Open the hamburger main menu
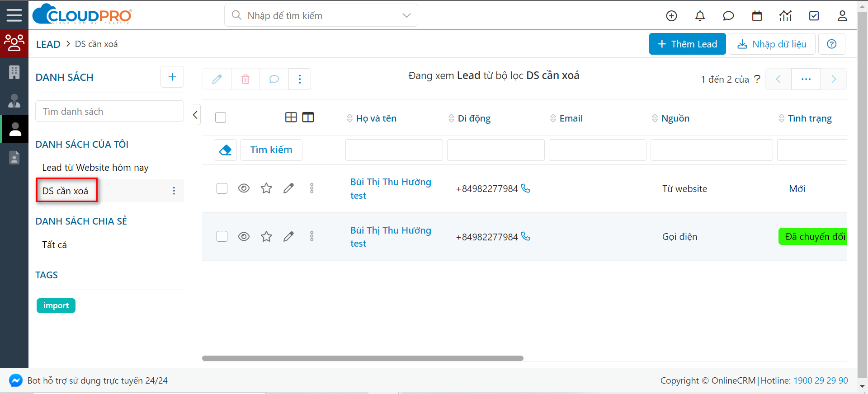The height and width of the screenshot is (394, 868). point(14,15)
